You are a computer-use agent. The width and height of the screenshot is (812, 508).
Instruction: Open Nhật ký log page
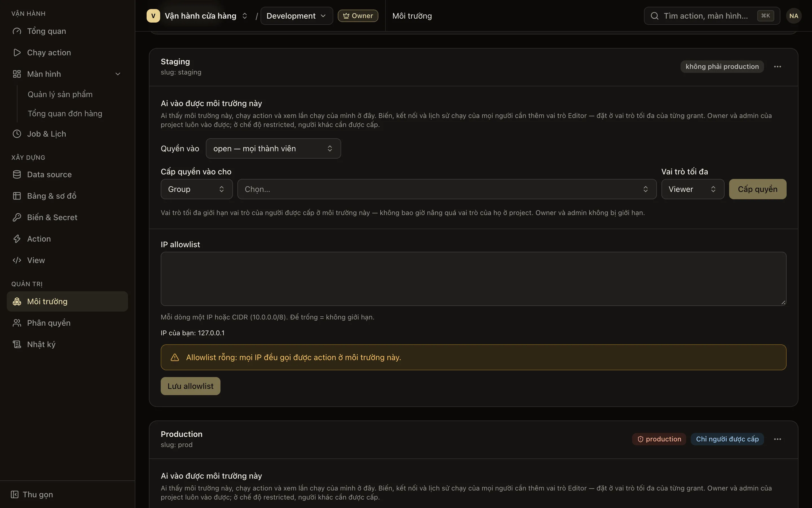[x=67, y=344]
